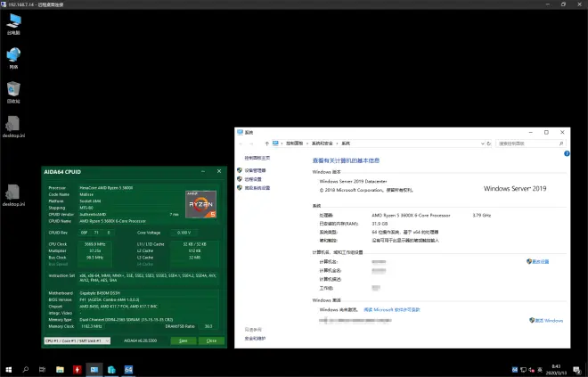Open Device Manager (设备管理器) link
Image resolution: width=588 pixels, height=377 pixels.
(x=255, y=171)
